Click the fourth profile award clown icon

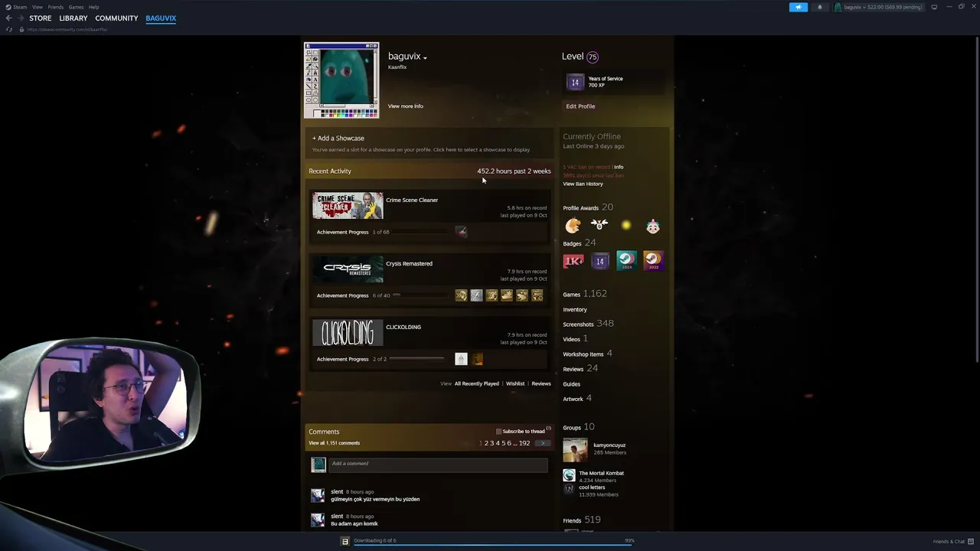[x=653, y=225]
